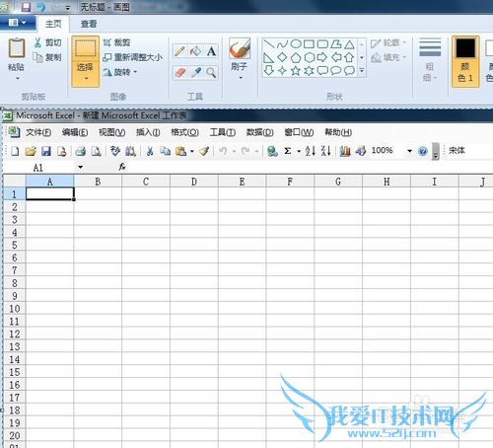
Task: Switch to the Paint Home tab
Action: click(53, 24)
